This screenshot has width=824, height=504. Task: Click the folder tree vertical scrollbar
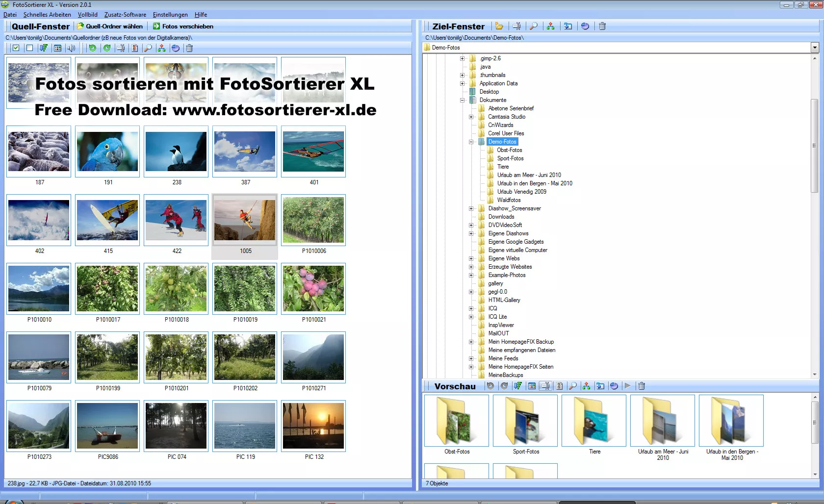tap(815, 146)
